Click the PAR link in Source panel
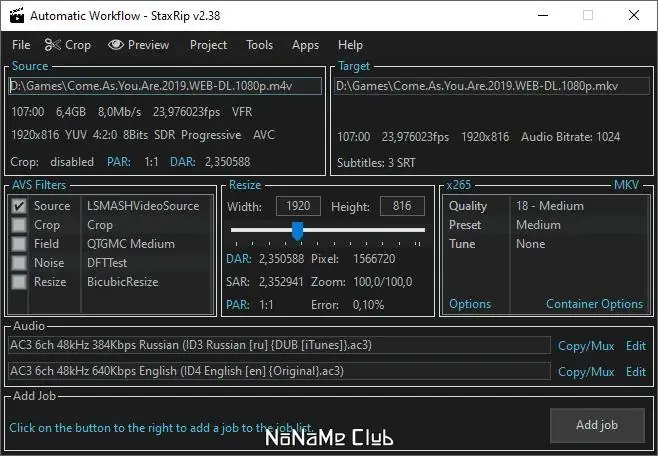This screenshot has height=456, width=658. (119, 162)
